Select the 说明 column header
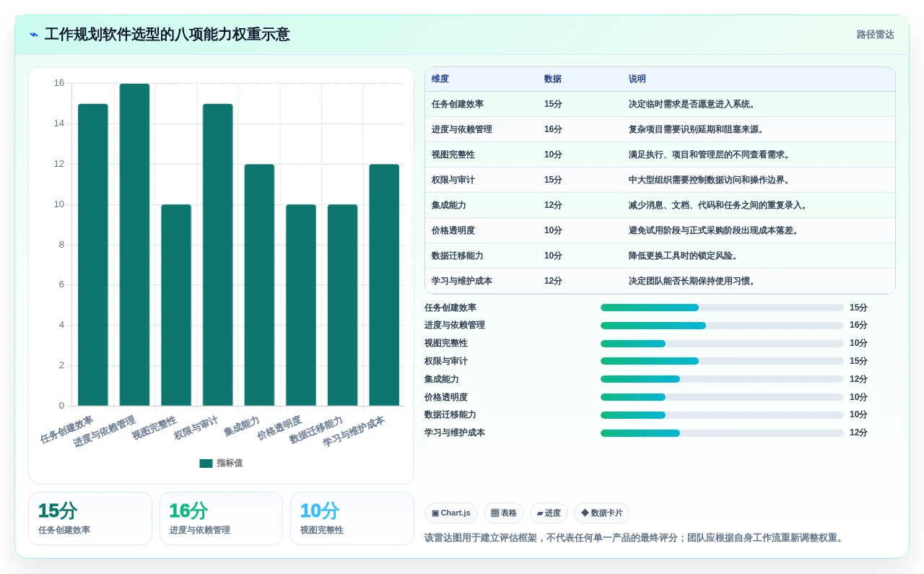This screenshot has height=574, width=924. pyautogui.click(x=637, y=79)
